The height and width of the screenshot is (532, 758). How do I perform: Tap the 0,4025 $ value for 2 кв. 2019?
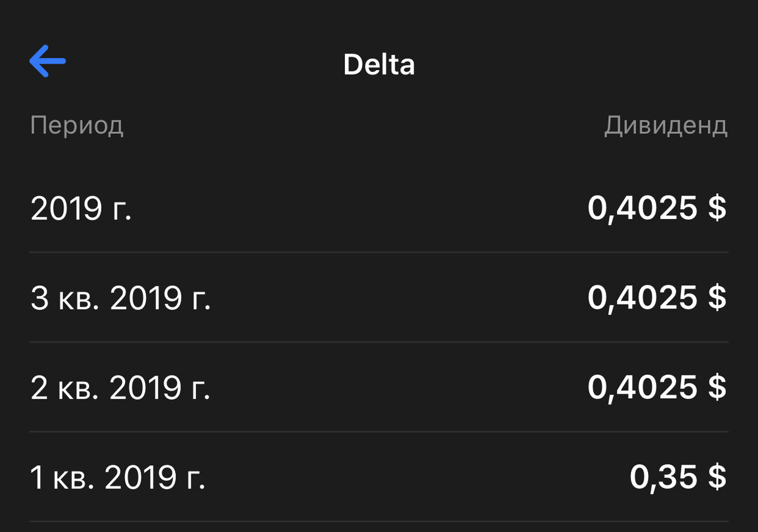pyautogui.click(x=657, y=388)
